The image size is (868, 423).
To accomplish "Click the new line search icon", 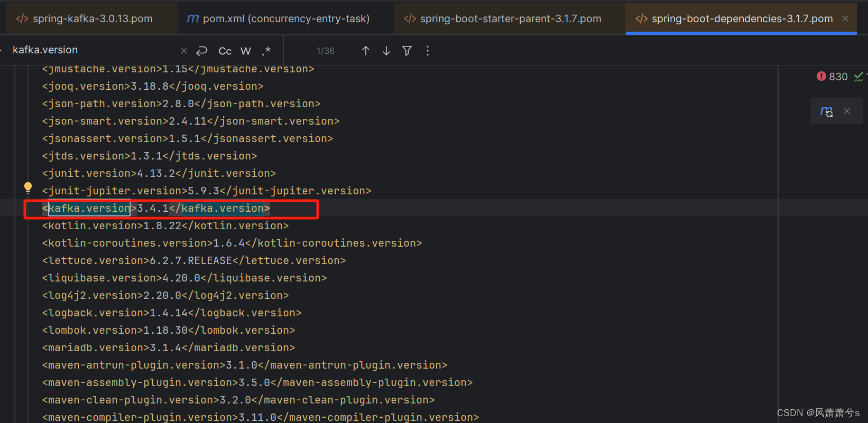I will 201,51.
